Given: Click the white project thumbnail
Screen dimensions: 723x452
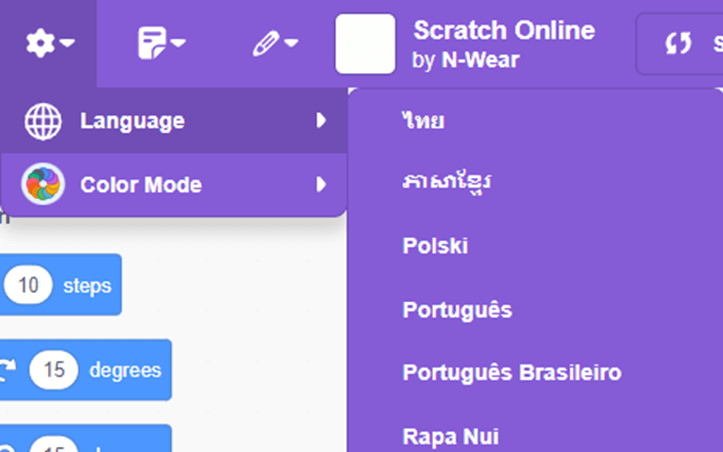Looking at the screenshot, I should click(365, 44).
